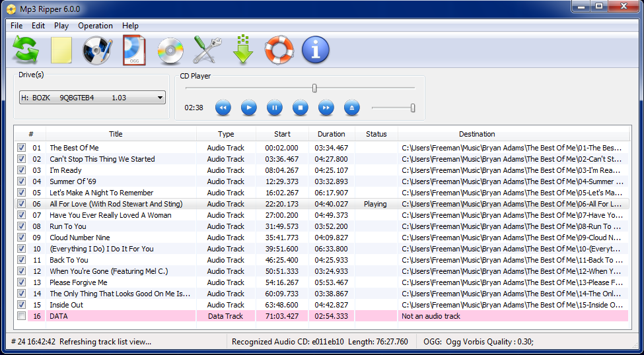644x355 pixels.
Task: Toggle checkbox for track 15 Inside Out
Action: pyautogui.click(x=21, y=304)
